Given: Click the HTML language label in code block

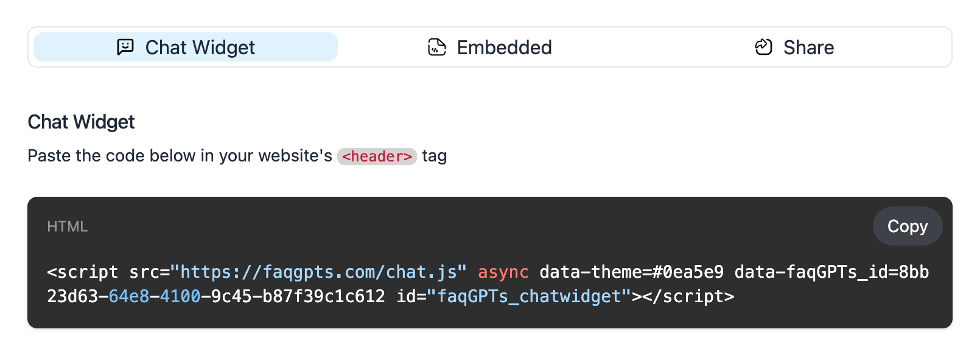Looking at the screenshot, I should 68,227.
